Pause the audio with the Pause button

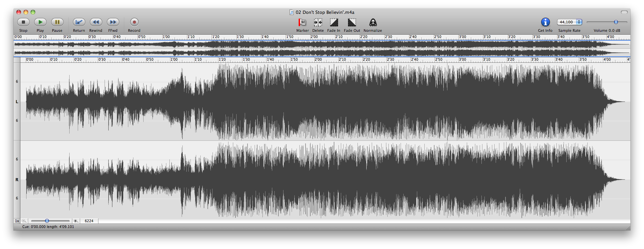pos(57,22)
